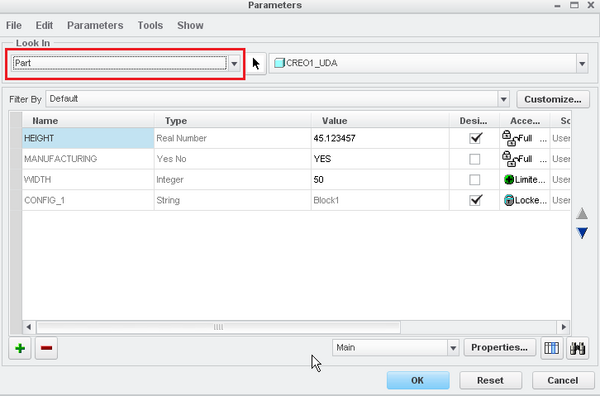Open the Main dropdown list

click(x=453, y=348)
